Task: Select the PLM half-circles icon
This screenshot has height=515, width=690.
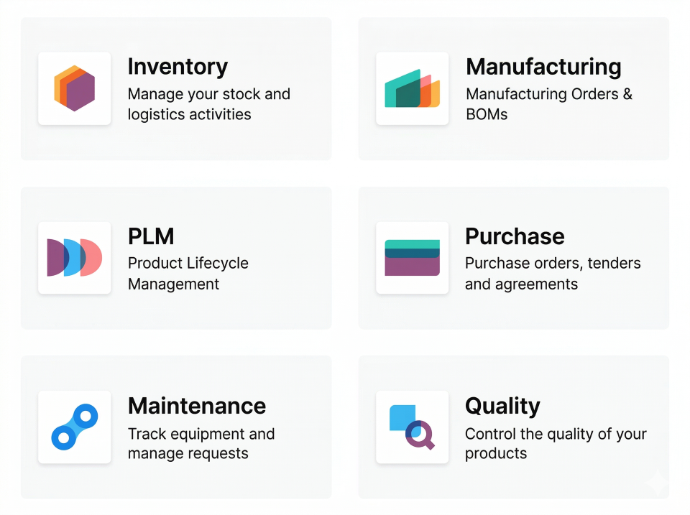Action: pyautogui.click(x=74, y=258)
